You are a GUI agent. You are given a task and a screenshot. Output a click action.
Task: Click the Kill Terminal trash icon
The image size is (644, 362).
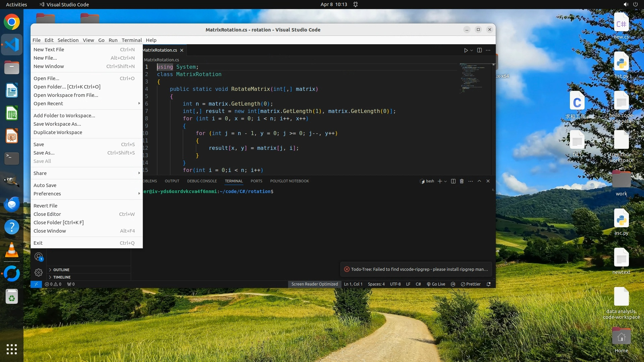click(462, 181)
